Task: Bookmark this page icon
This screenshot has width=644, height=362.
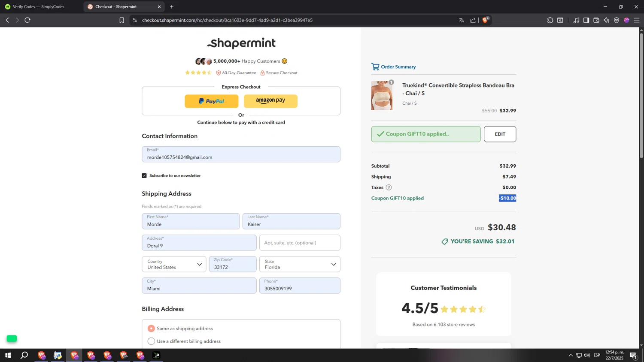Action: (122, 20)
